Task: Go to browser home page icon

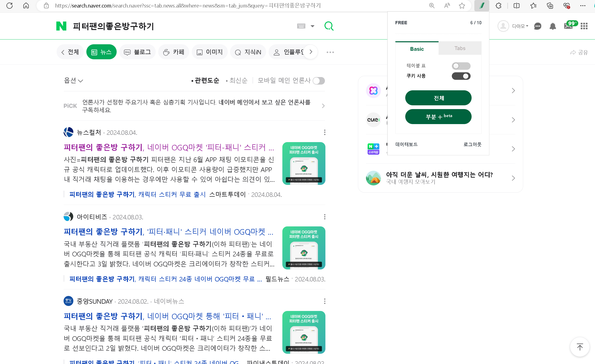Action: [x=26, y=6]
